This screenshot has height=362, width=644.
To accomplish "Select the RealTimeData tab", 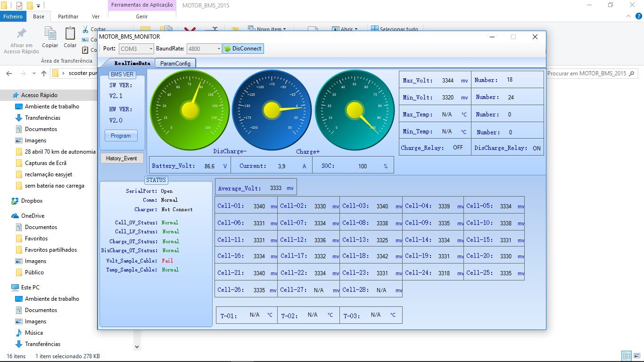I will point(132,63).
